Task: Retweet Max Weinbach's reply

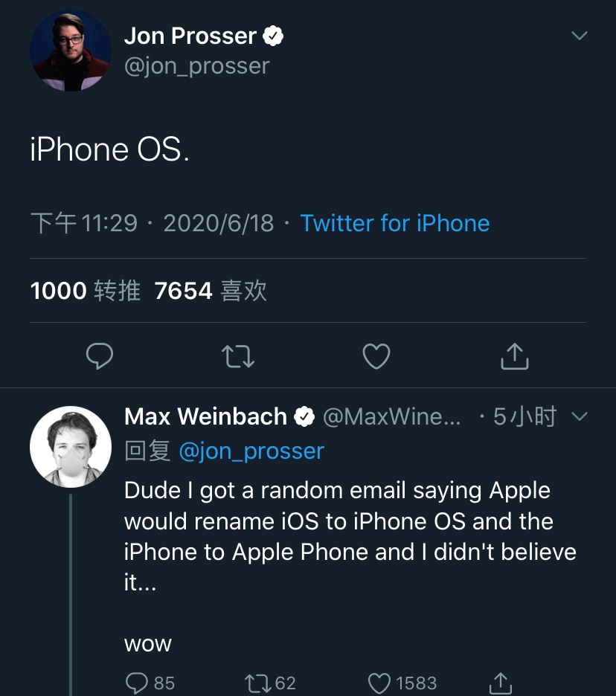Action: pyautogui.click(x=260, y=683)
